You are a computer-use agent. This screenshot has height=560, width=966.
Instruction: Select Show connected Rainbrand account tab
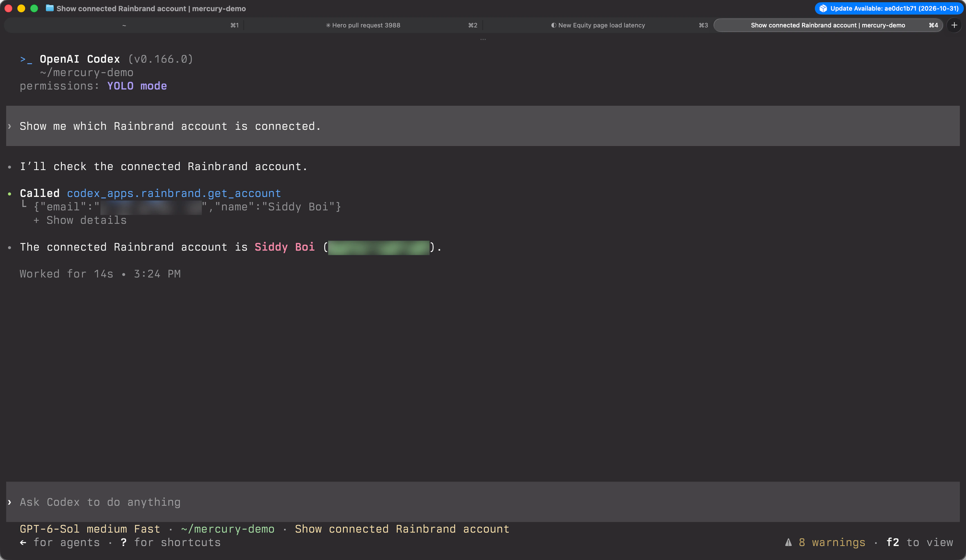828,25
